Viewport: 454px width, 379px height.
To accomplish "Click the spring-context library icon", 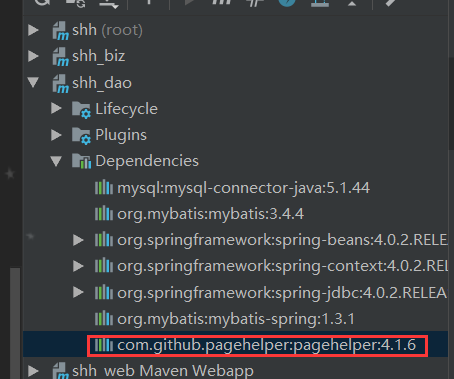I will click(x=104, y=266).
